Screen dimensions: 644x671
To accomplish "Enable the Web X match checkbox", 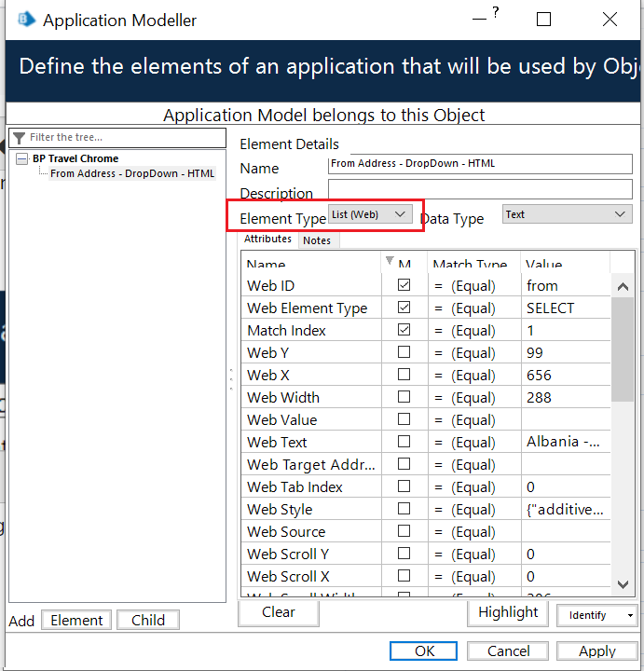I will point(404,375).
